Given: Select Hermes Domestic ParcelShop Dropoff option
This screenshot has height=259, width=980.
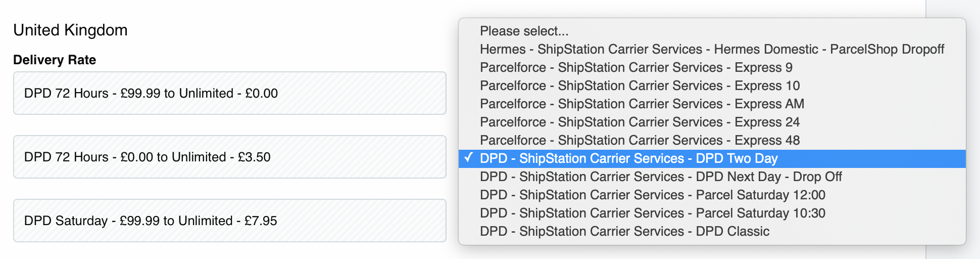Looking at the screenshot, I should 711,49.
